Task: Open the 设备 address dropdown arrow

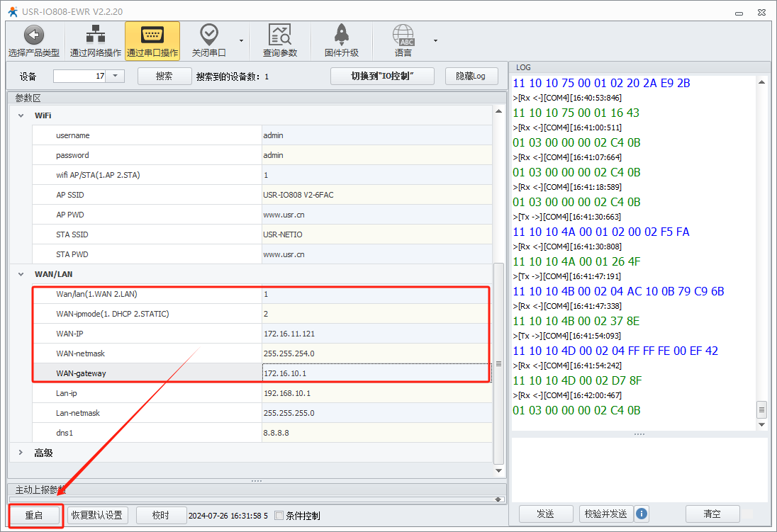Action: [x=116, y=77]
